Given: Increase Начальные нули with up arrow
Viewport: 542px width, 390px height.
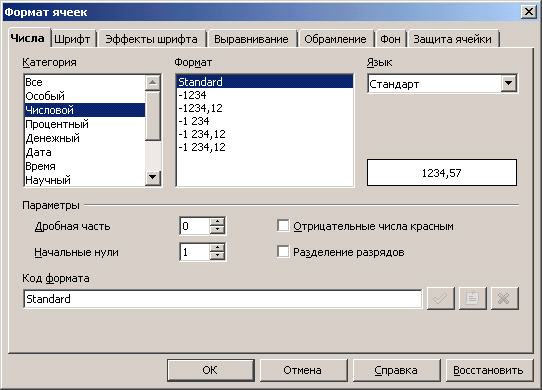Looking at the screenshot, I should click(x=217, y=248).
